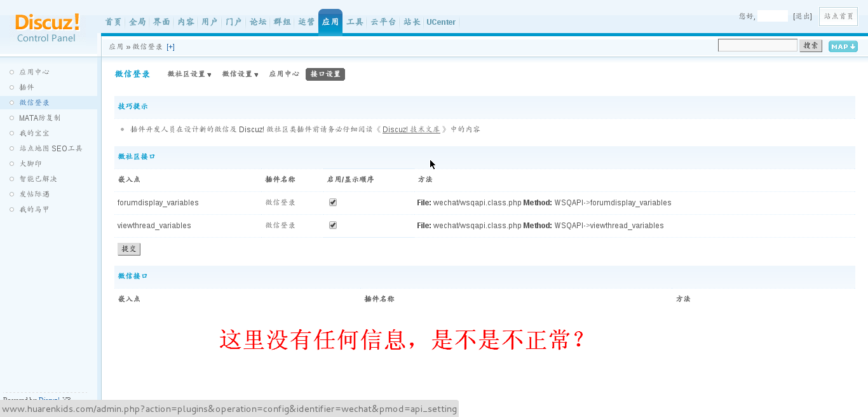
Task: Open the 用户 top menu
Action: 210,22
